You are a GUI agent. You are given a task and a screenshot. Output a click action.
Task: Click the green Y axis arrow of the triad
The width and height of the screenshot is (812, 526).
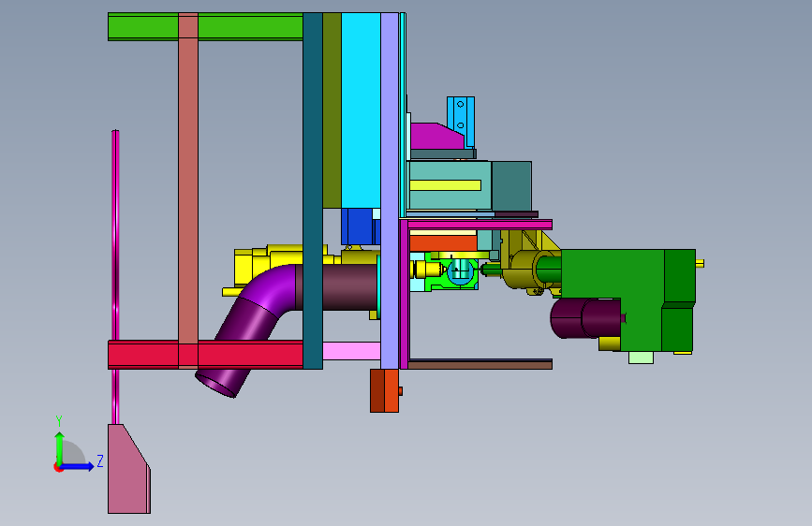coord(60,446)
